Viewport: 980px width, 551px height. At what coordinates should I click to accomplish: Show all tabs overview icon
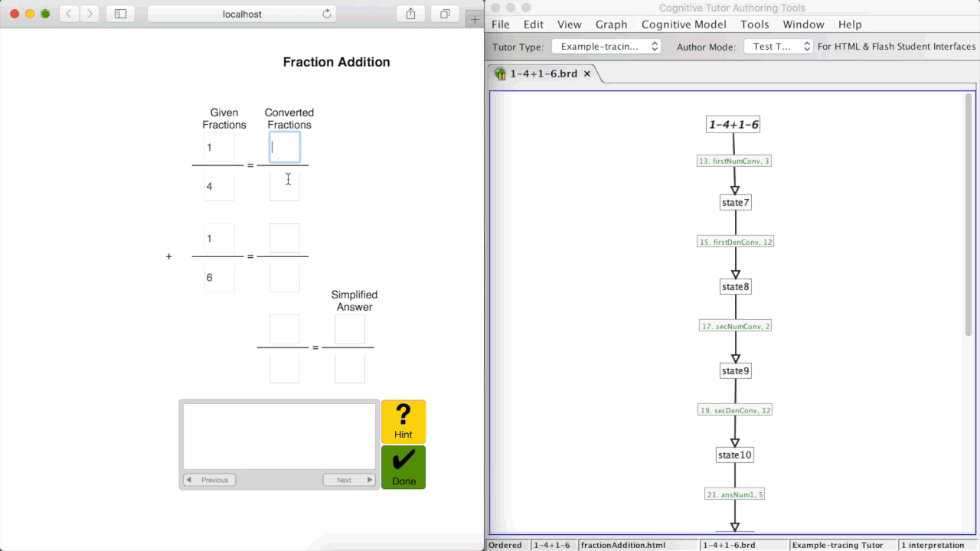[445, 14]
